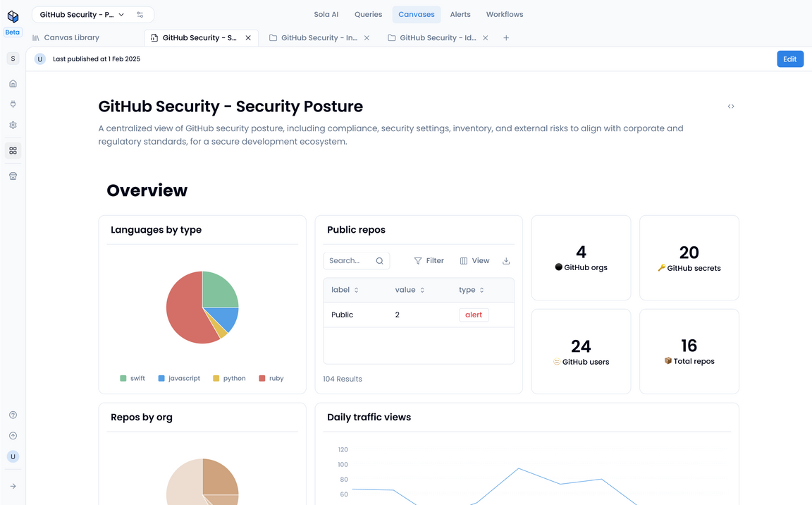Toggle python legend color swatch
The height and width of the screenshot is (505, 812).
click(x=216, y=379)
